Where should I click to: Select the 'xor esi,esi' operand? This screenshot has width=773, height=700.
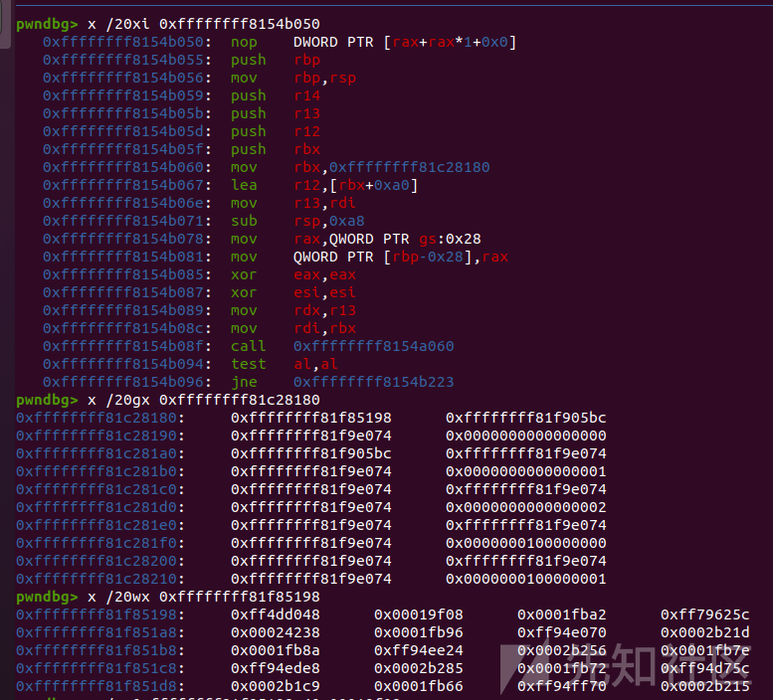point(325,292)
